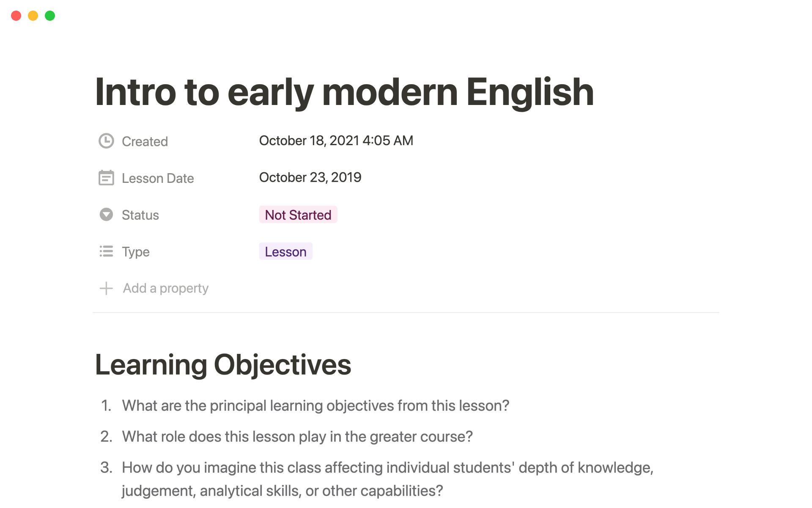This screenshot has width=812, height=508.
Task: Click the yellow minimize window button
Action: [x=33, y=16]
